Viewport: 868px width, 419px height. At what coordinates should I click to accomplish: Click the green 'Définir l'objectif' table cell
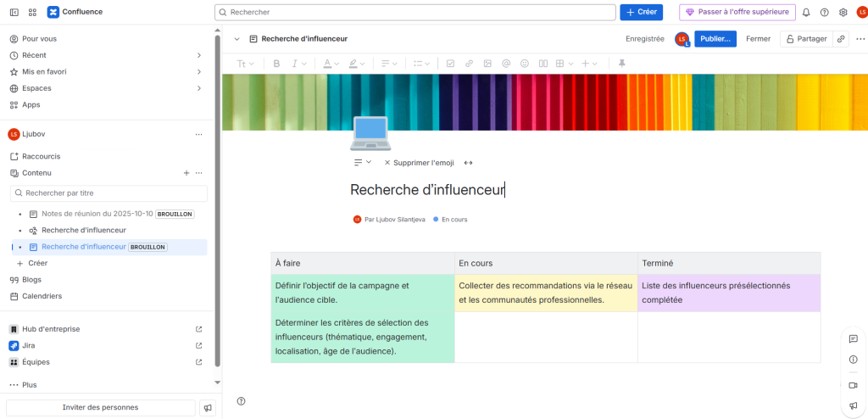362,293
